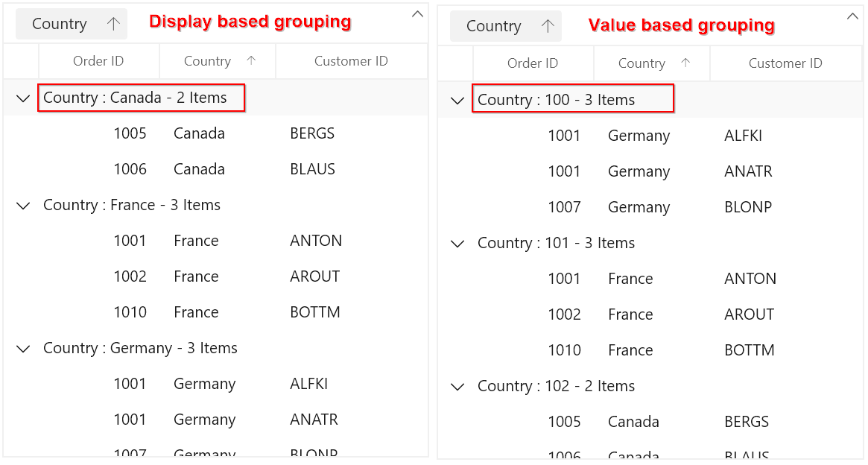Collapse the group drop area in display grid
Screen dimensions: 868x465
(418, 14)
